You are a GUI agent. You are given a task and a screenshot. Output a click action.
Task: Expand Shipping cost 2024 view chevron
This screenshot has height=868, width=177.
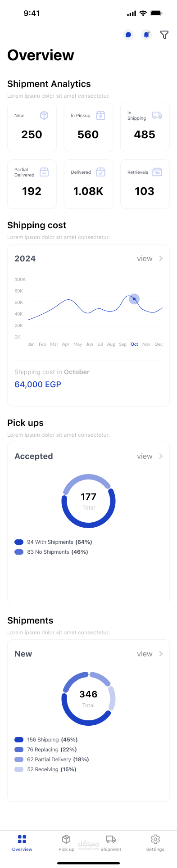tap(161, 258)
